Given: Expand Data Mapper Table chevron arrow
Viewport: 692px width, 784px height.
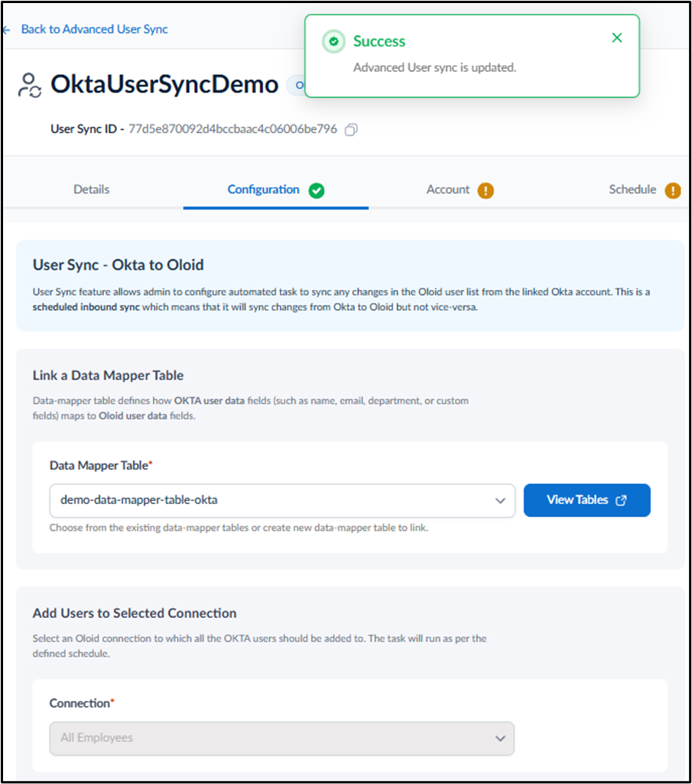Looking at the screenshot, I should 500,500.
